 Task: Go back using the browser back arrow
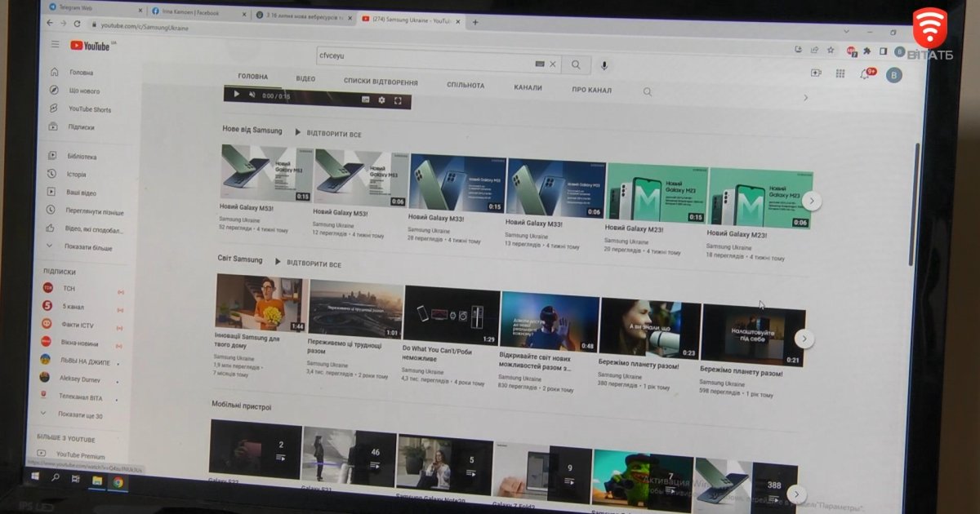51,24
